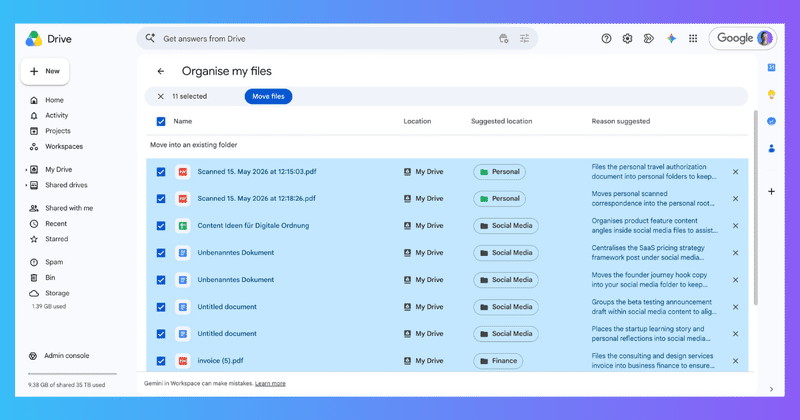Viewport: 800px width, 420px height.
Task: Open the search advanced filter options icon
Action: [524, 39]
